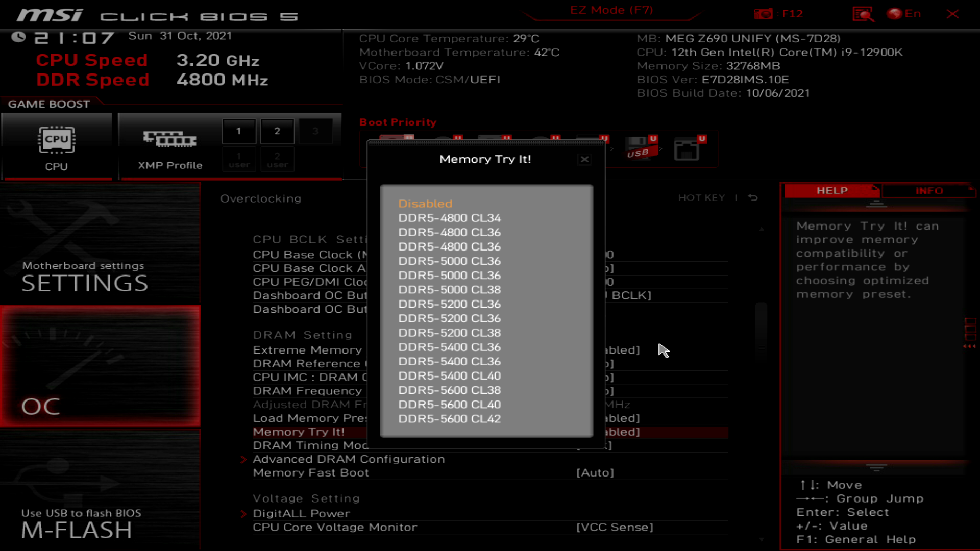The height and width of the screenshot is (551, 980).
Task: Select the DDR5-5600 CL42 memory preset
Action: pos(449,418)
